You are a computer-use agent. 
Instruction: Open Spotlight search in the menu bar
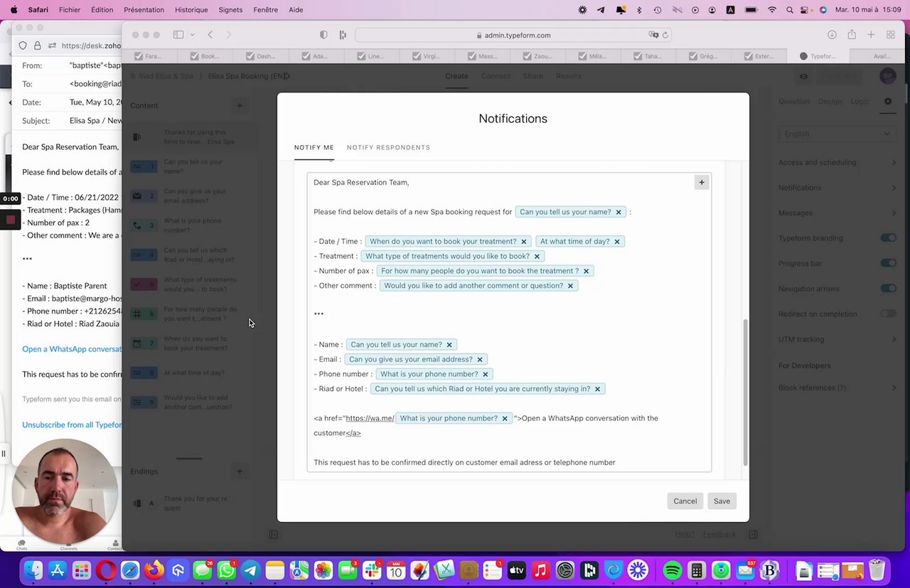click(790, 10)
